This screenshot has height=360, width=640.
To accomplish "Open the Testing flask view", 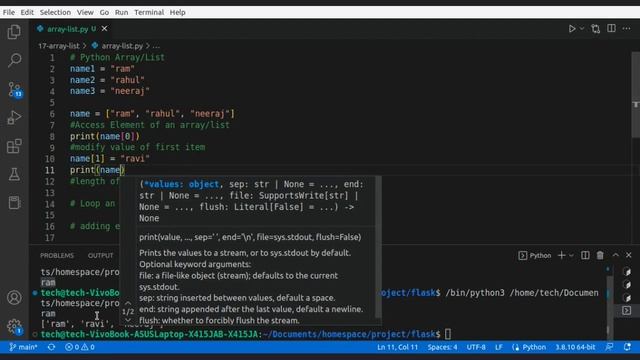I will [x=14, y=174].
